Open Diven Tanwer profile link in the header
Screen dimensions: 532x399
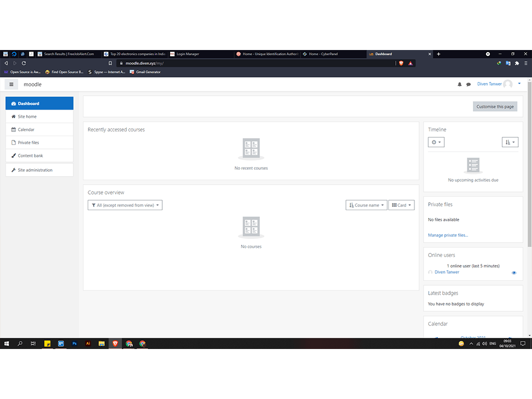point(489,84)
